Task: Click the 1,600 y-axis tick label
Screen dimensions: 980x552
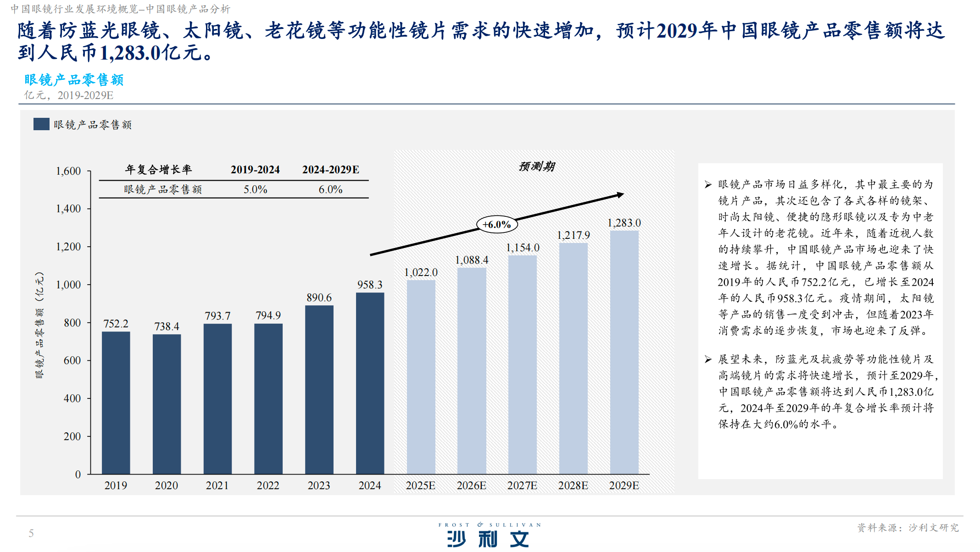Action: click(x=68, y=171)
